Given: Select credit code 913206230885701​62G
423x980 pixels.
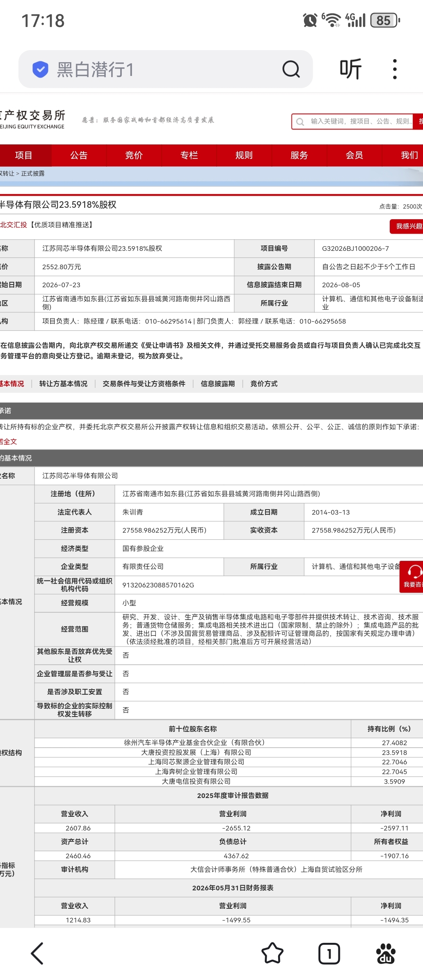Looking at the screenshot, I should (158, 585).
